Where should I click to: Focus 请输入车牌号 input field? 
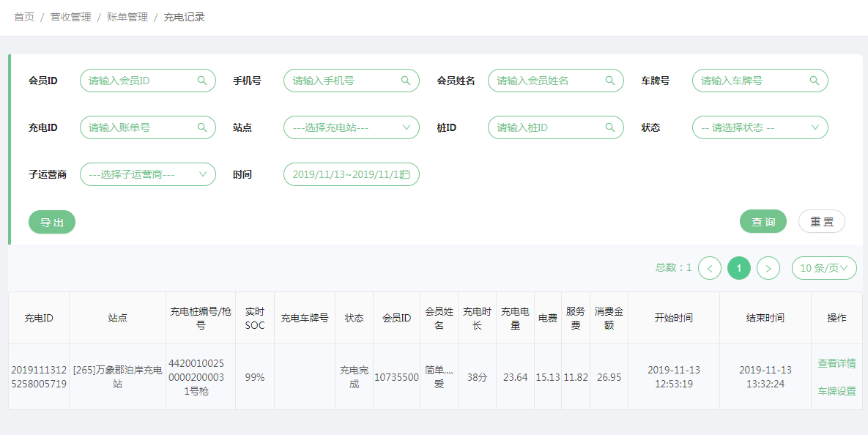(760, 81)
